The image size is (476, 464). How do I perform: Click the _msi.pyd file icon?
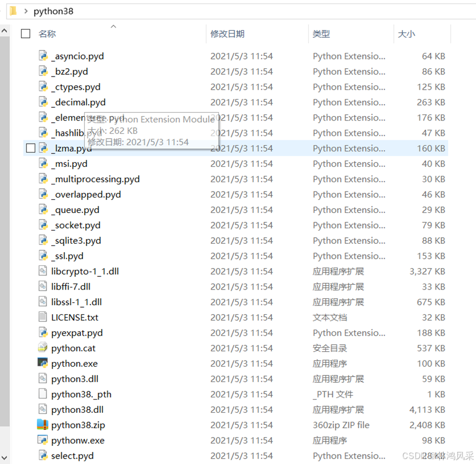click(x=43, y=163)
